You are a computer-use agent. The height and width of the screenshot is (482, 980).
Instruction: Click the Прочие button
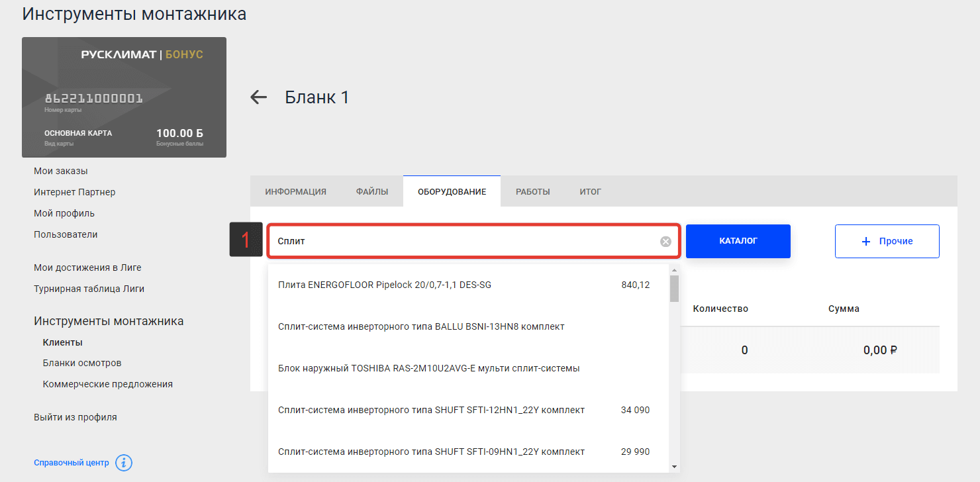[x=887, y=241]
